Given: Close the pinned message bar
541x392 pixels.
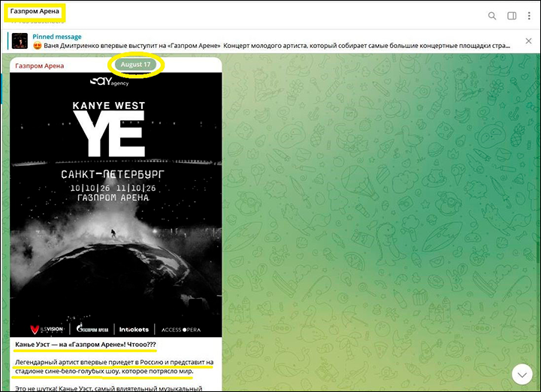Looking at the screenshot, I should tap(528, 41).
